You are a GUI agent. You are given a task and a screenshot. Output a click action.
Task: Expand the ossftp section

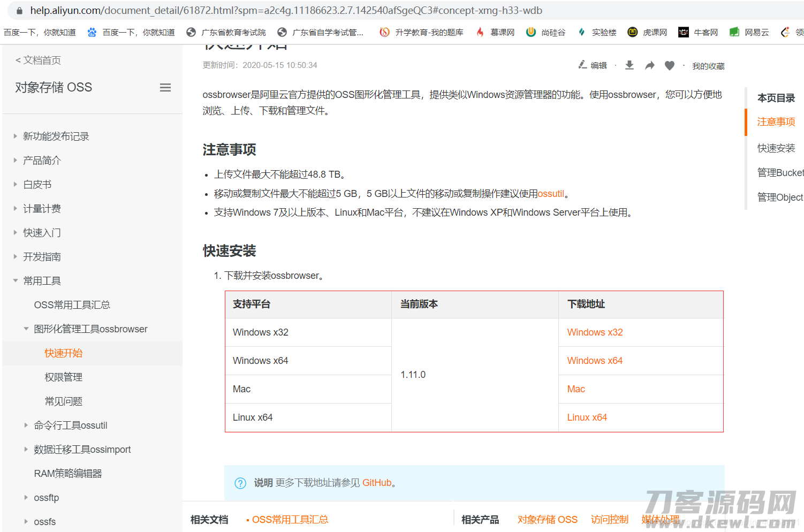(x=26, y=497)
